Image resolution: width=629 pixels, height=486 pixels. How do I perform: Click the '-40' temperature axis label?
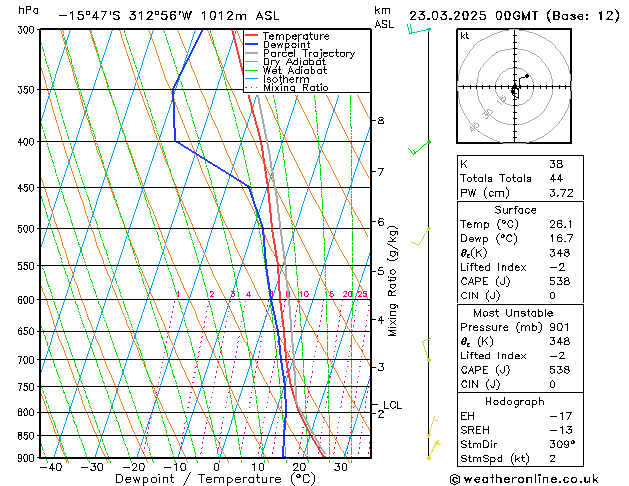[51, 467]
